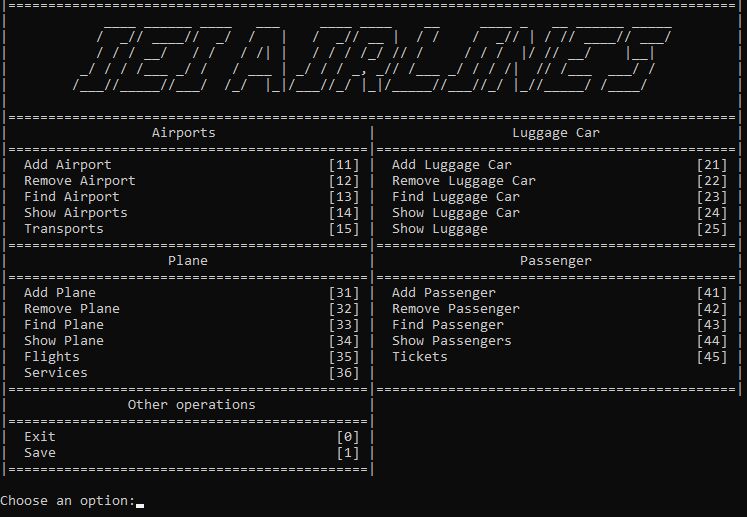This screenshot has height=517, width=747.
Task: Click option code [22]
Action: tap(712, 181)
